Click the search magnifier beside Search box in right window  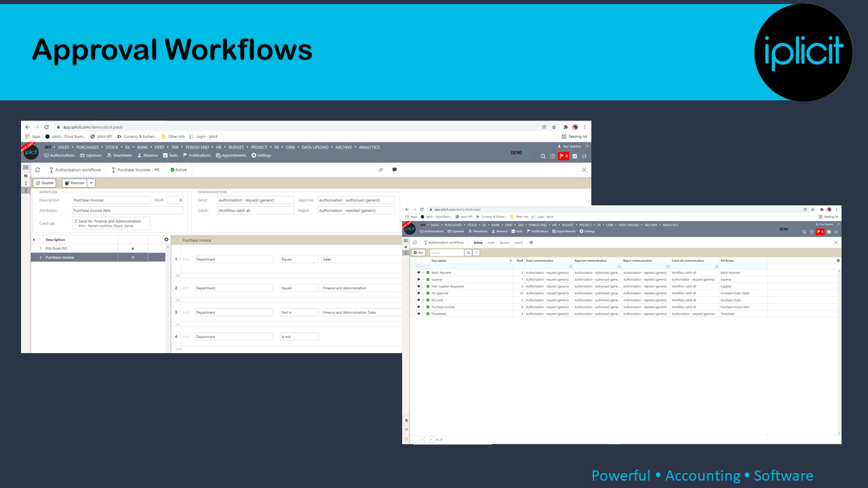click(x=468, y=252)
